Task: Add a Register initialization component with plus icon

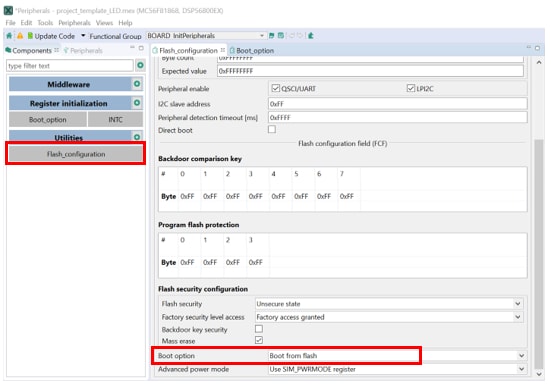Action: (137, 103)
